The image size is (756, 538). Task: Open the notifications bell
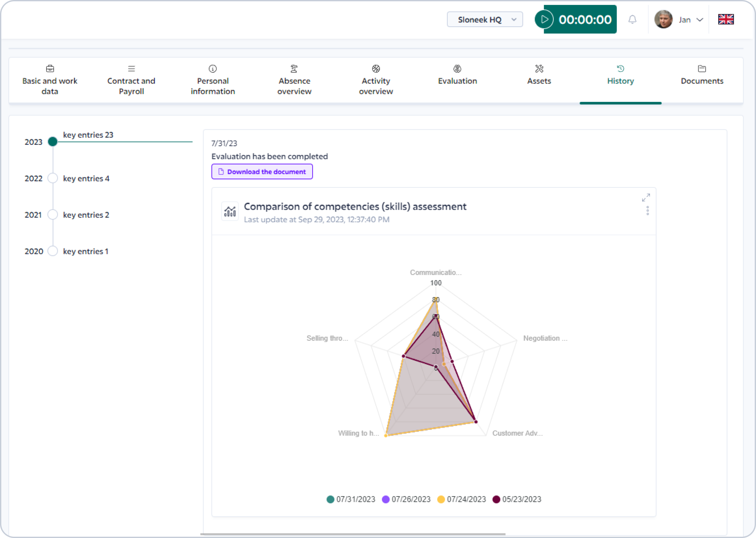(x=632, y=20)
